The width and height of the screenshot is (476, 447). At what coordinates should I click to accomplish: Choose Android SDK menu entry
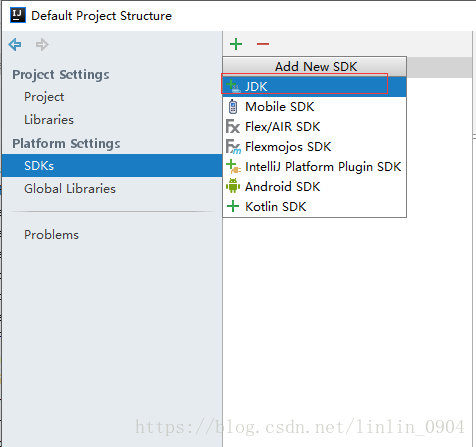[x=314, y=187]
